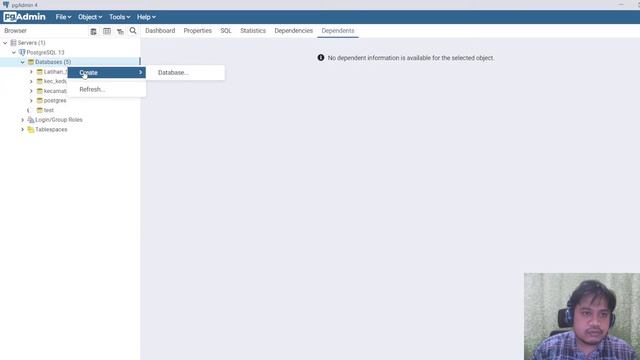The width and height of the screenshot is (640, 360).
Task: Click the Login/Group Roles icon
Action: click(31, 120)
